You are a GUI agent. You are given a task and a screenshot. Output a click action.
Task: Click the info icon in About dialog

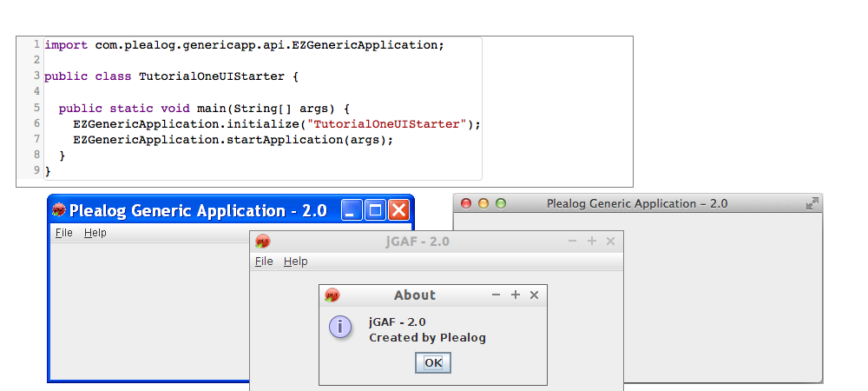click(x=340, y=327)
